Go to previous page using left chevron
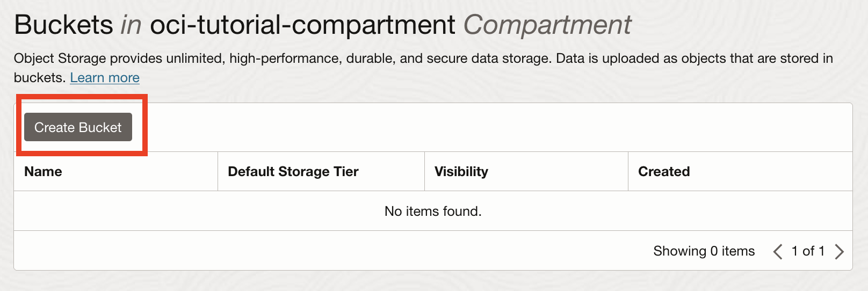868x291 pixels. [777, 251]
